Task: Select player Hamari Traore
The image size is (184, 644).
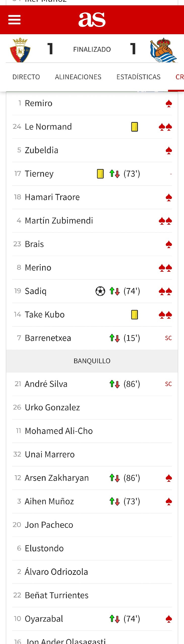Action: [x=52, y=197]
